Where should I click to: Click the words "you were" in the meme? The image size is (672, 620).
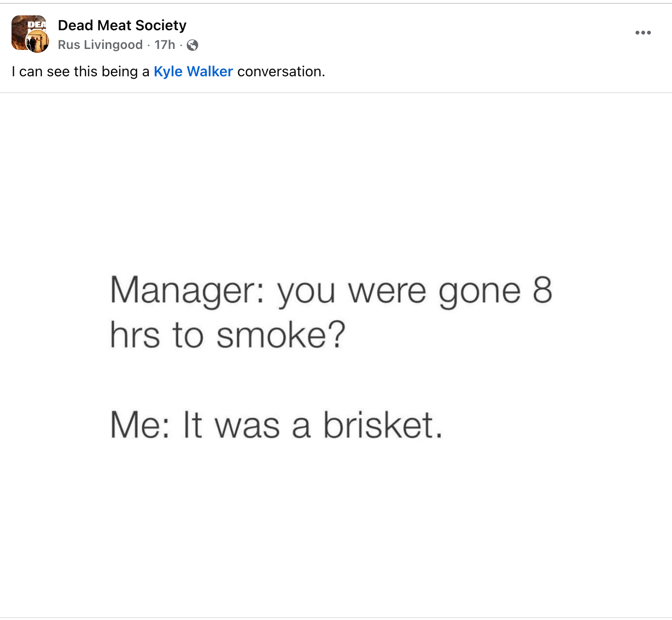coord(351,291)
